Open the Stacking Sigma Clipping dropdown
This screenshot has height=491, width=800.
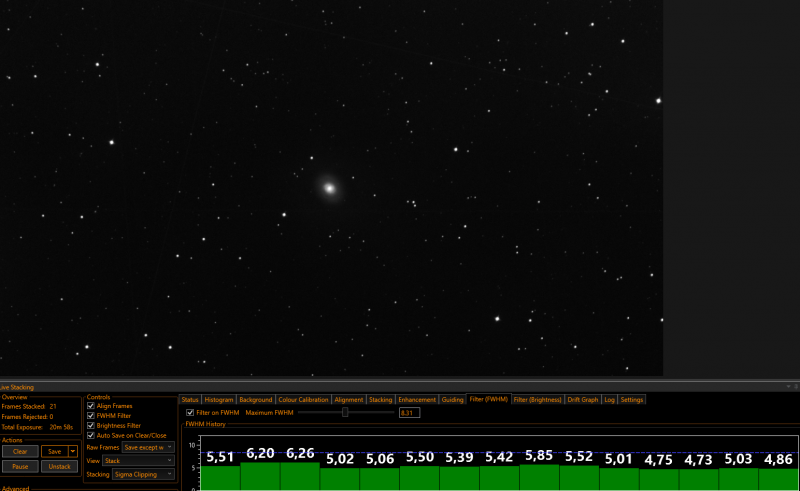pyautogui.click(x=143, y=474)
